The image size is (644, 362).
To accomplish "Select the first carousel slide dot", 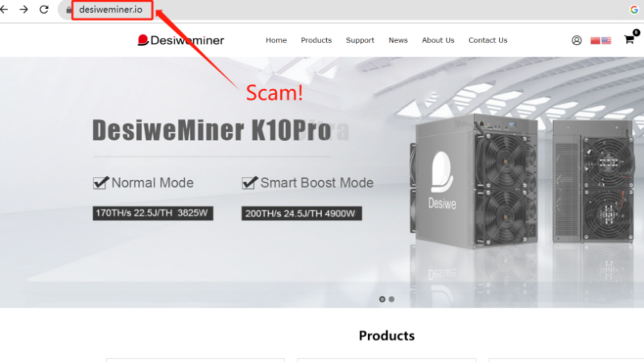I will [382, 299].
